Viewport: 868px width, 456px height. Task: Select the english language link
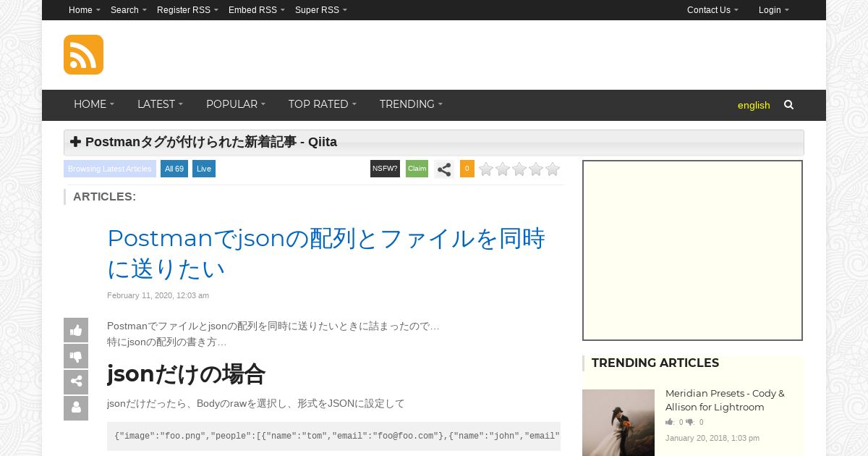coord(754,106)
